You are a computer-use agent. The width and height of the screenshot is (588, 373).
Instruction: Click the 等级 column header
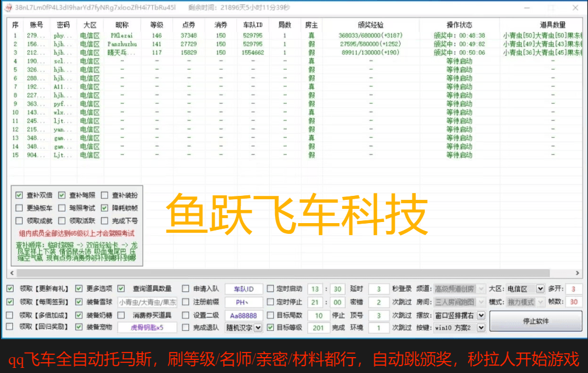[157, 25]
